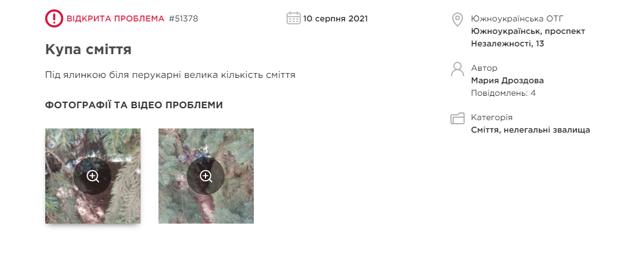Click the red open-problem alert icon
This screenshot has width=644, height=270.
coord(54,18)
